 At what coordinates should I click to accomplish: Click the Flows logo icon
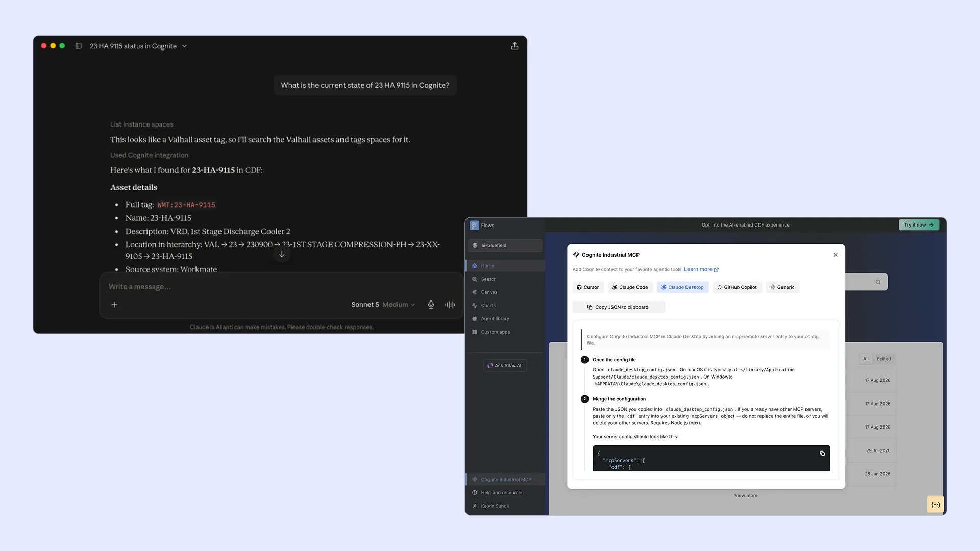pyautogui.click(x=474, y=225)
